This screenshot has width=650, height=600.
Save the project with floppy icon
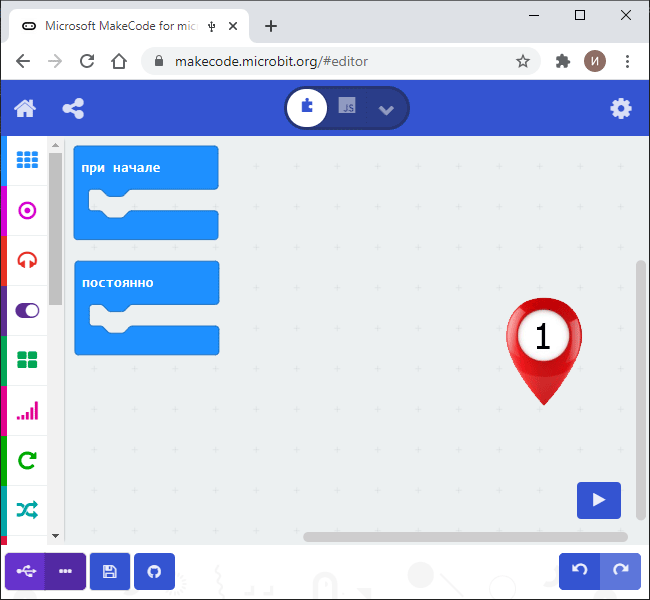[x=110, y=571]
